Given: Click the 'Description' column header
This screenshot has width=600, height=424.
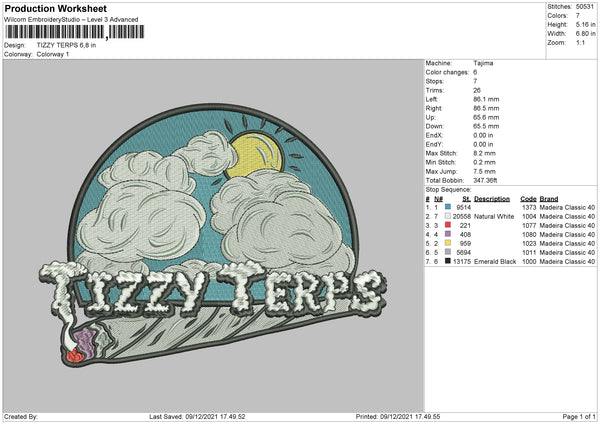Looking at the screenshot, I should [492, 199].
